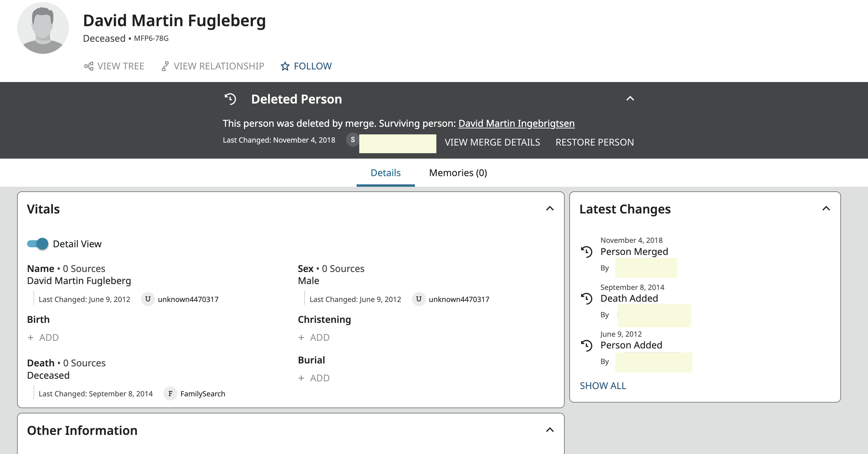Click the View Relationship link icon
Screen dimensions: 868x454
[x=165, y=66]
